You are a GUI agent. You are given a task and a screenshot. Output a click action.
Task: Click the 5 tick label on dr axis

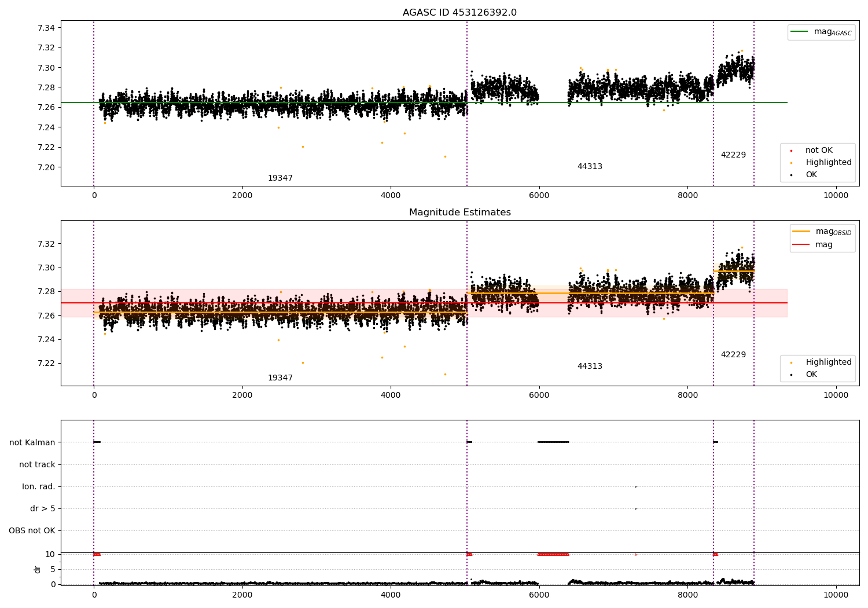pos(53,570)
